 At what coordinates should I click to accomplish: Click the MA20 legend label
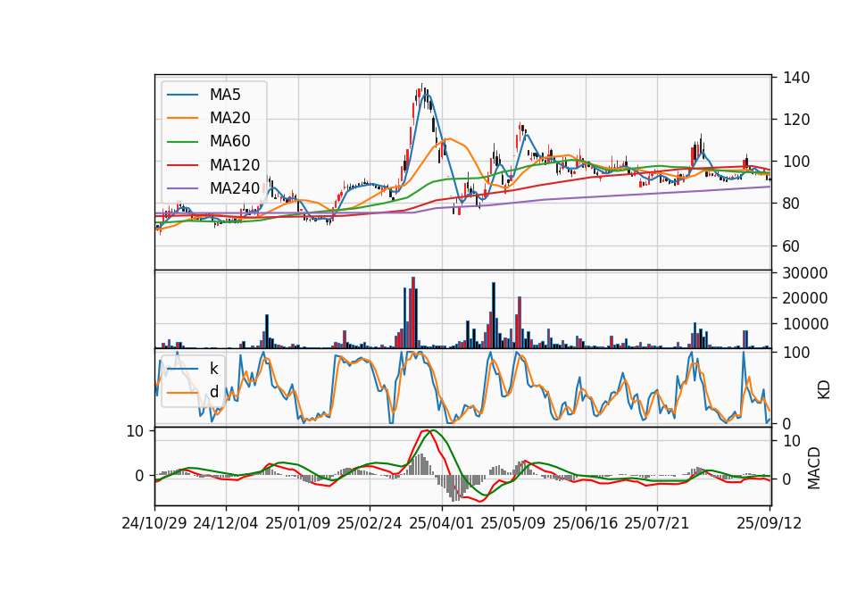point(230,118)
